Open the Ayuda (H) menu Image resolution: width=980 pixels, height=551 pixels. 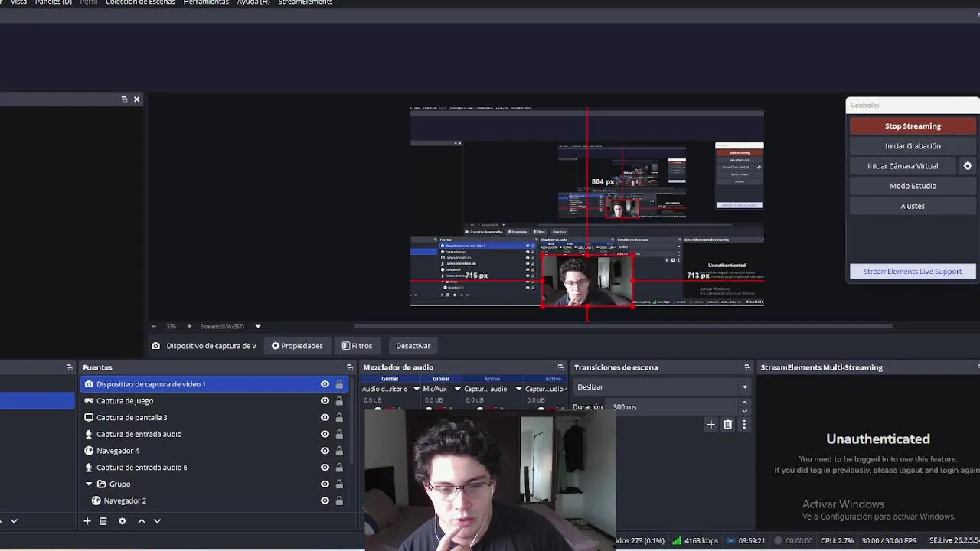click(253, 2)
